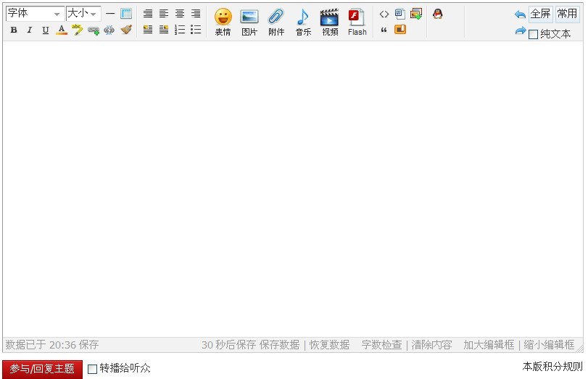Expand the 大小 font size dropdown
This screenshot has height=379, width=588.
click(x=83, y=14)
